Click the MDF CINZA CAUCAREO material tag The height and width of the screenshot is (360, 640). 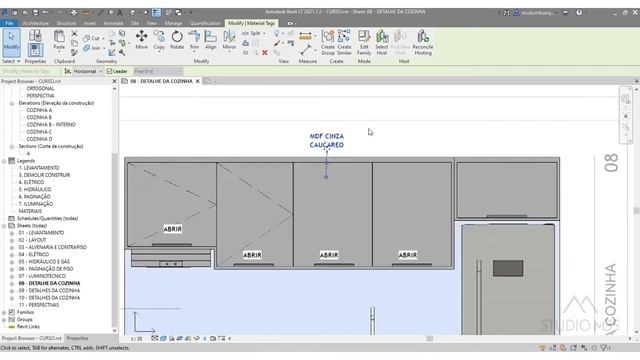327,140
